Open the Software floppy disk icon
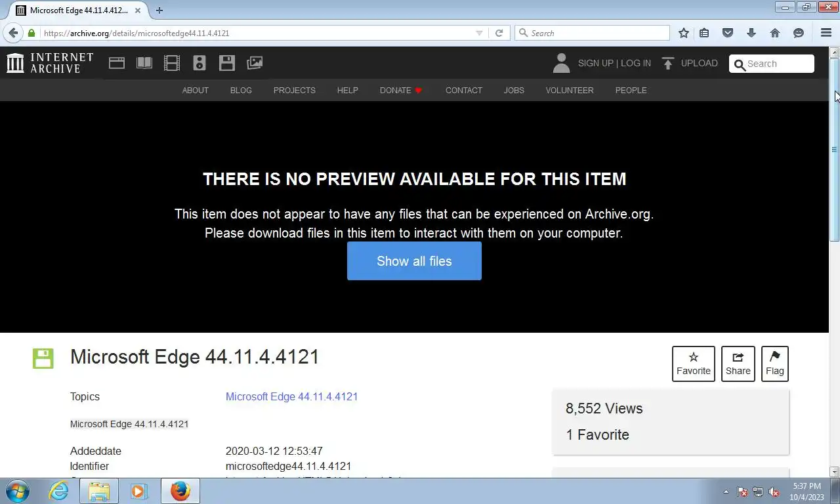Viewport: 840px width, 504px height. tap(227, 63)
